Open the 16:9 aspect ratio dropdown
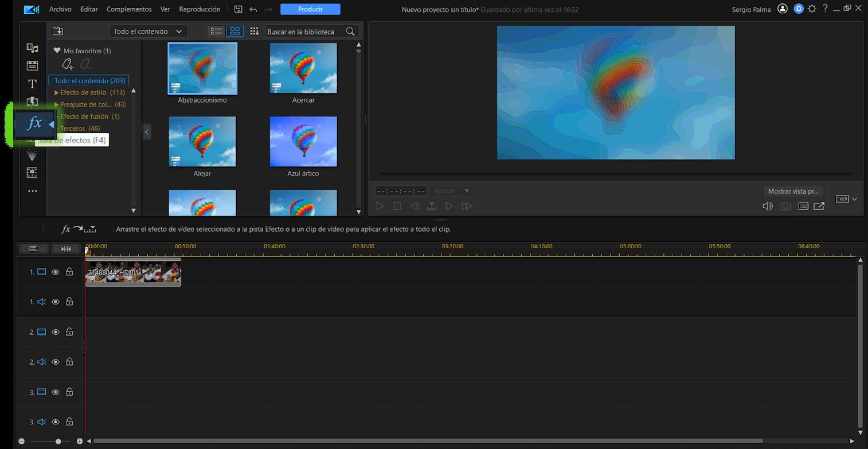The width and height of the screenshot is (868, 449). [846, 199]
